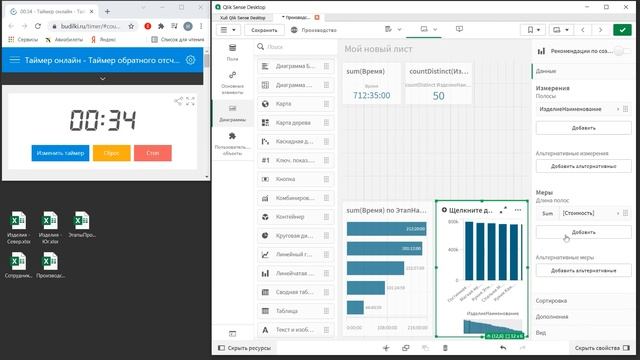This screenshot has width=640, height=360.
Task: Duplicate the selected object in bottom toolbar
Action: 405,348
